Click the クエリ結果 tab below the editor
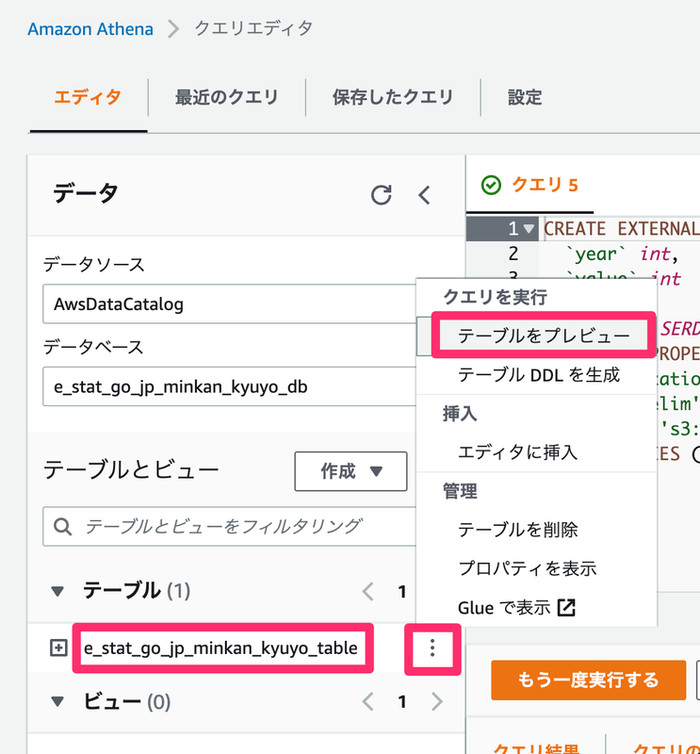The height and width of the screenshot is (754, 700). [535, 747]
